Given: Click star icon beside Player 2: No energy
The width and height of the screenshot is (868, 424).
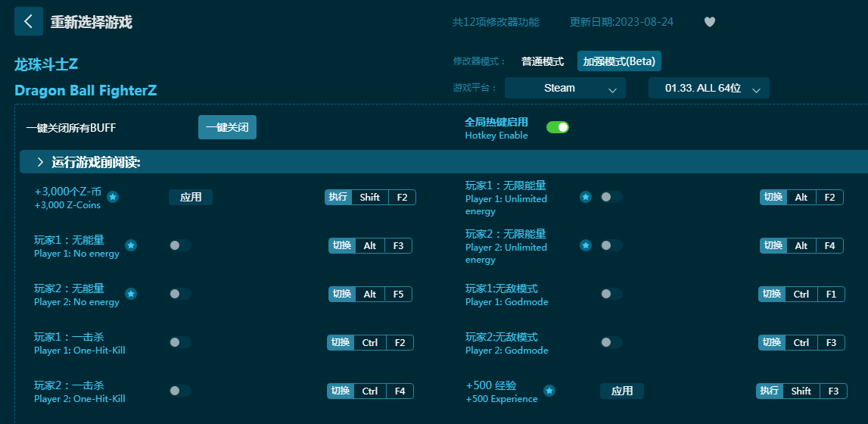Looking at the screenshot, I should click(131, 294).
